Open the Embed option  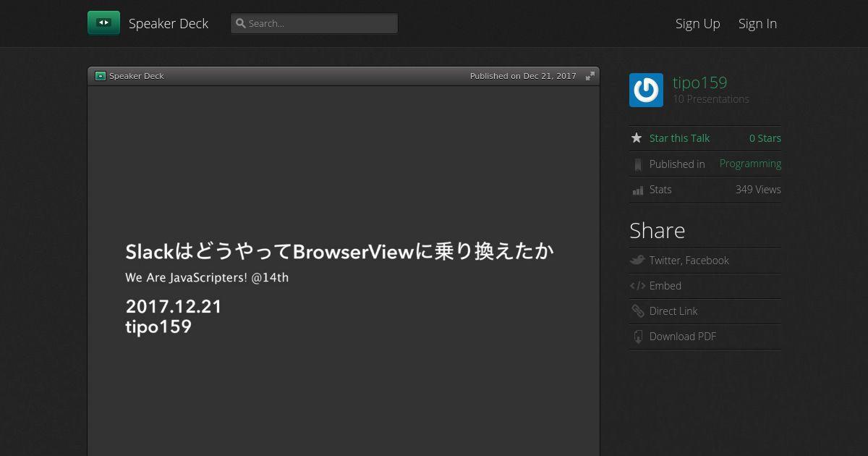point(665,286)
